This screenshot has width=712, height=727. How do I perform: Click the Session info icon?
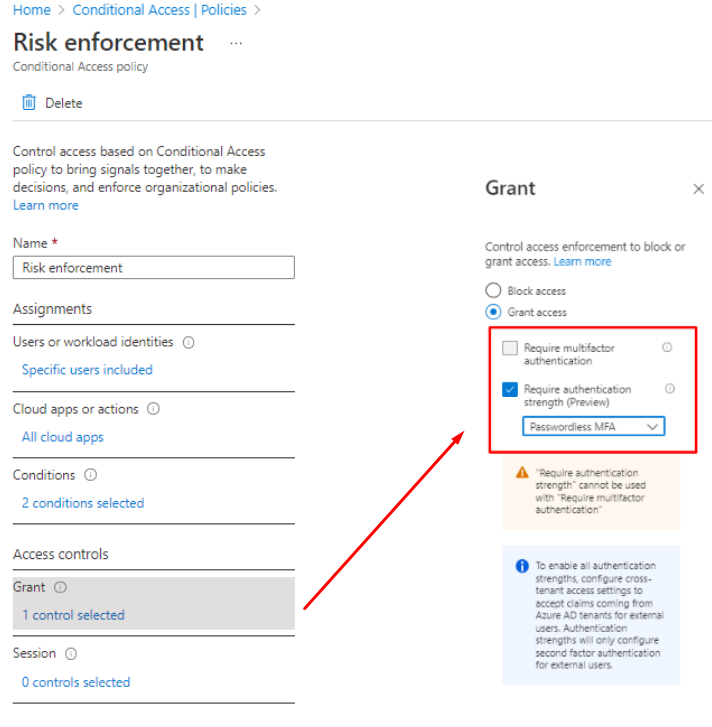click(71, 654)
